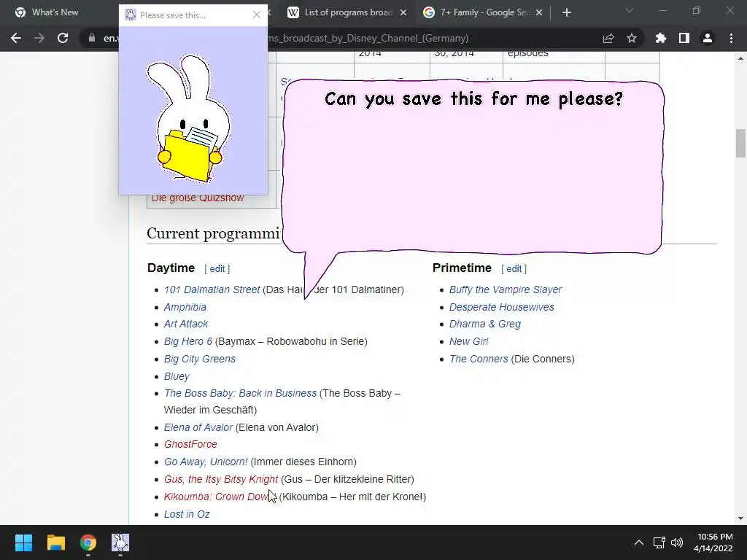Image resolution: width=747 pixels, height=560 pixels.
Task: Open the Buffy the Vampire Slayer link
Action: pyautogui.click(x=506, y=289)
